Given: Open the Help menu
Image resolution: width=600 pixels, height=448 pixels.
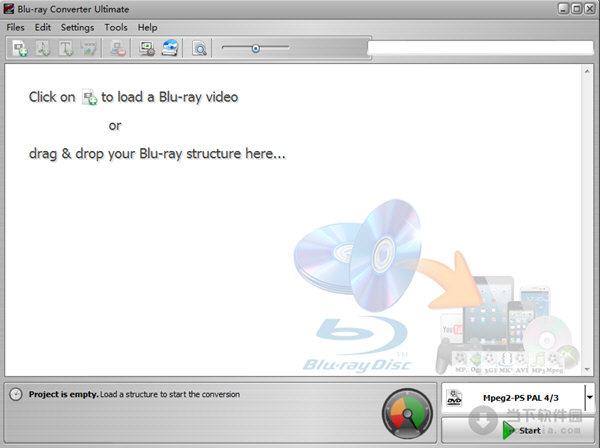Looking at the screenshot, I should [147, 28].
